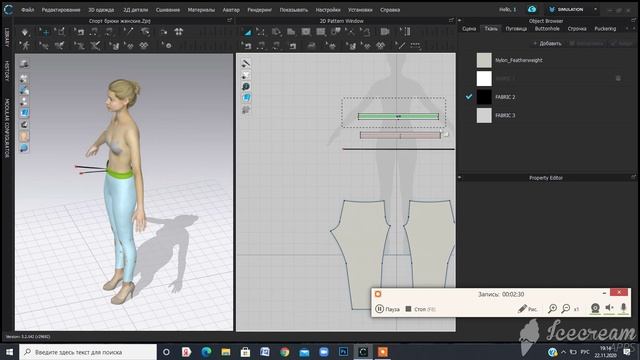This screenshot has height=360, width=640.
Task: Click the Пауза button in recorder
Action: 387,309
